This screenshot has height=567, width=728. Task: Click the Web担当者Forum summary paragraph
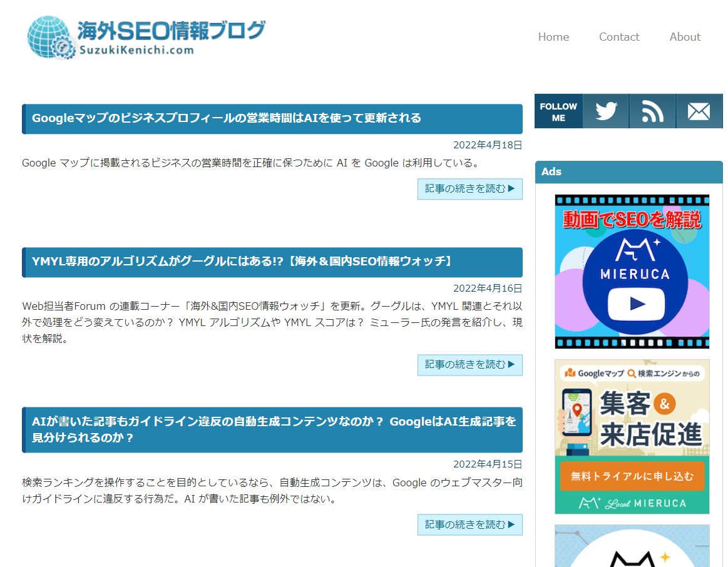click(x=272, y=322)
